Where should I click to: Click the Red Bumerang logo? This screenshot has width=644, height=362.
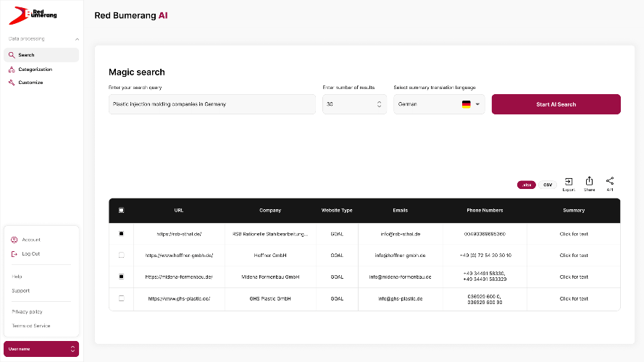[33, 15]
